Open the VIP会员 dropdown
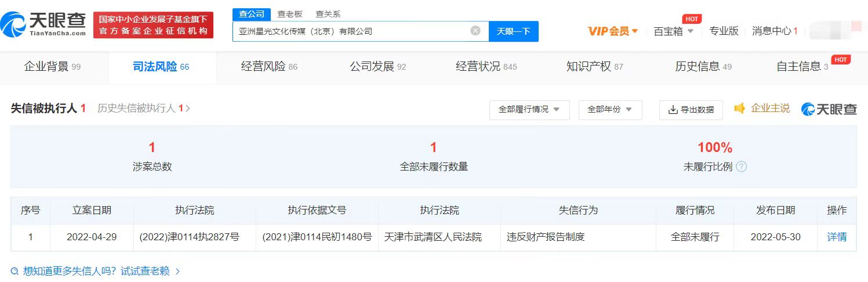The height and width of the screenshot is (282, 868). pos(613,31)
